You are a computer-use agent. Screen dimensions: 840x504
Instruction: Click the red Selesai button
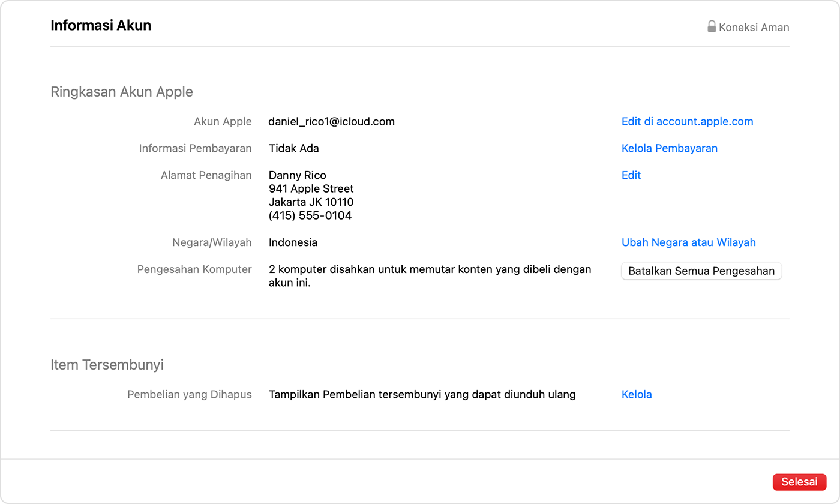click(799, 482)
